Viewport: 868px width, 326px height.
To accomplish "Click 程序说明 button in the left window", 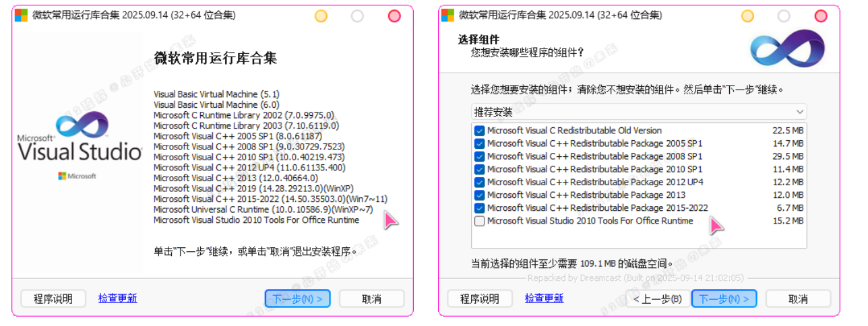I will pyautogui.click(x=53, y=298).
